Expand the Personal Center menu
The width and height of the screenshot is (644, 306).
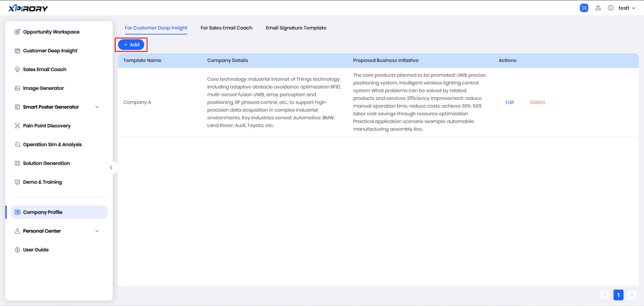click(97, 231)
